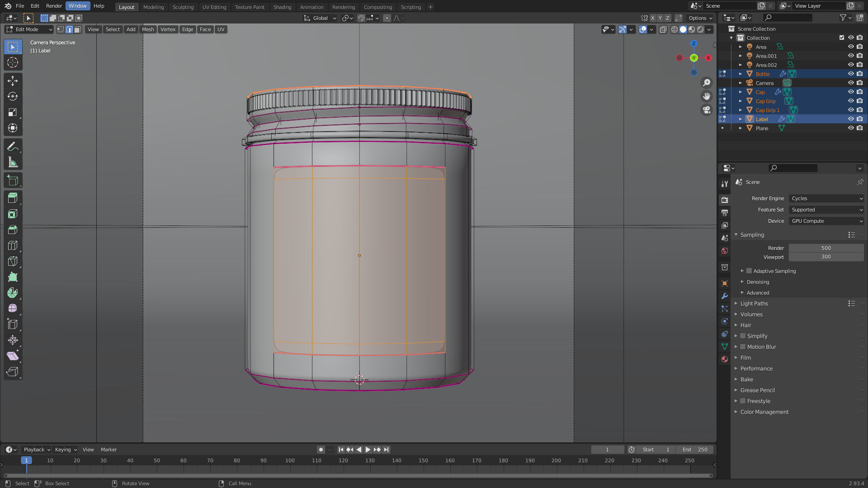Open the UV Editing workspace tab

(x=214, y=7)
